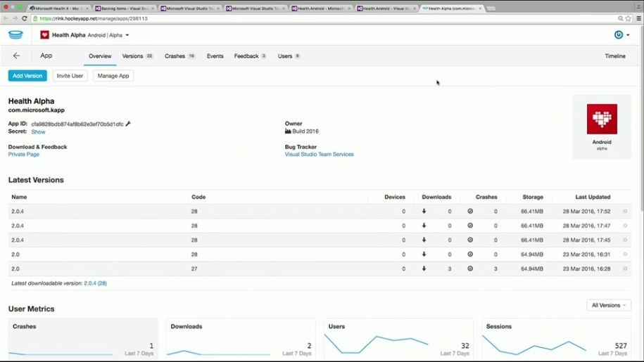Reload the page in the browser
Viewport: 644px width, 362px height.
click(24, 18)
